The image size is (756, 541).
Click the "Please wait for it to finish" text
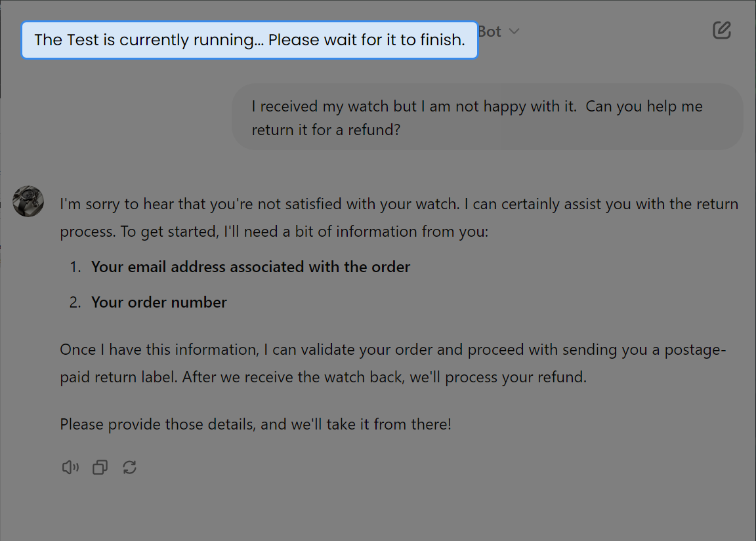click(x=366, y=40)
